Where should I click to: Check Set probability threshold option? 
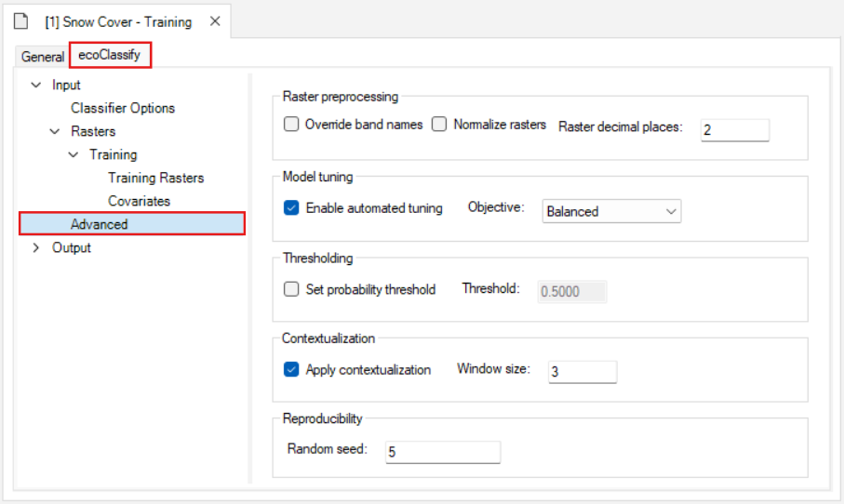pos(291,289)
